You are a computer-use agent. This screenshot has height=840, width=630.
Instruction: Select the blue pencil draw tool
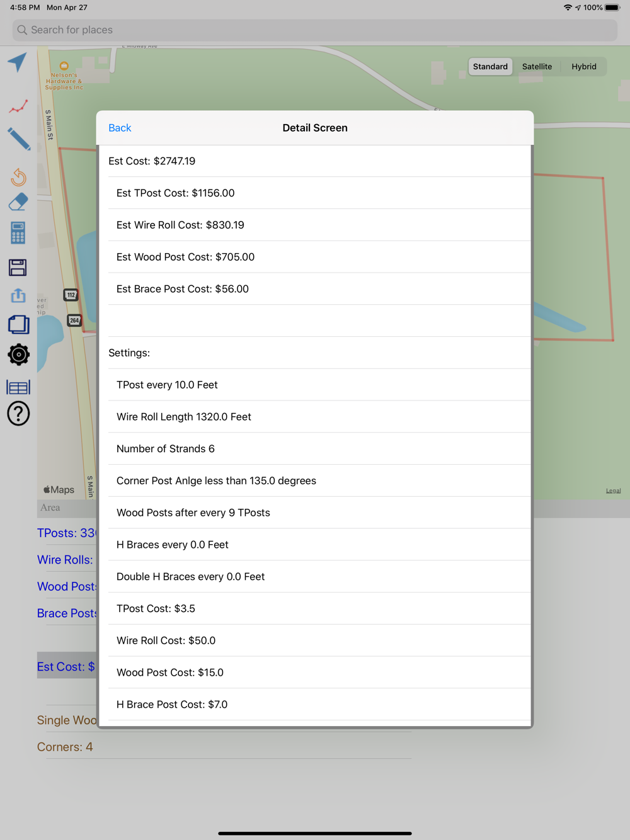[x=18, y=139]
